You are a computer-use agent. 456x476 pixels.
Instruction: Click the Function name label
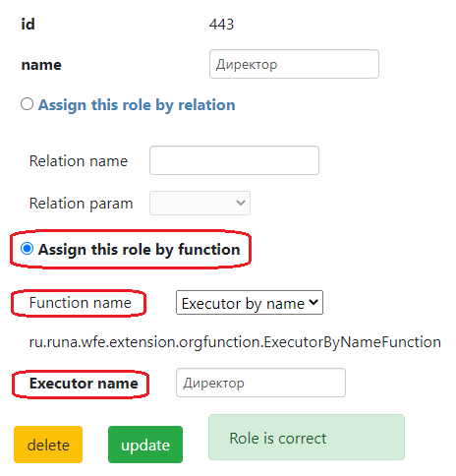81,303
